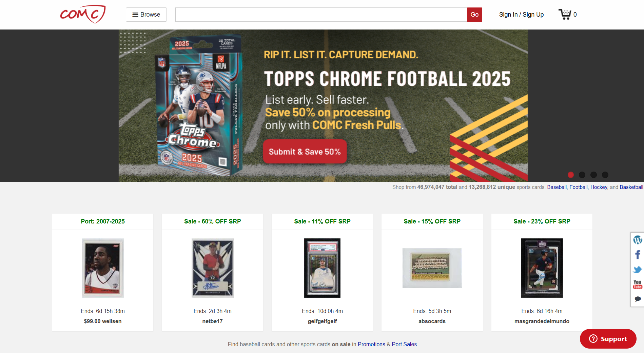
Task: Click Submit & Save 50% banner button
Action: 305,152
